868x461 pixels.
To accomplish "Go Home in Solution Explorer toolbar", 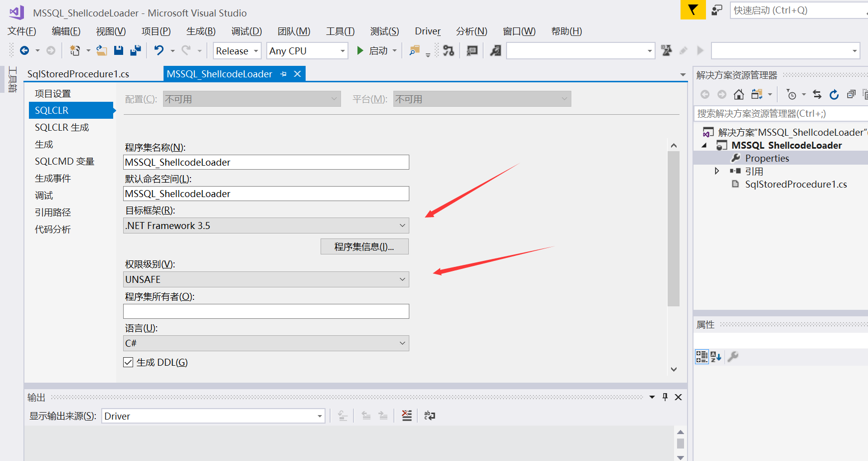I will pyautogui.click(x=739, y=94).
